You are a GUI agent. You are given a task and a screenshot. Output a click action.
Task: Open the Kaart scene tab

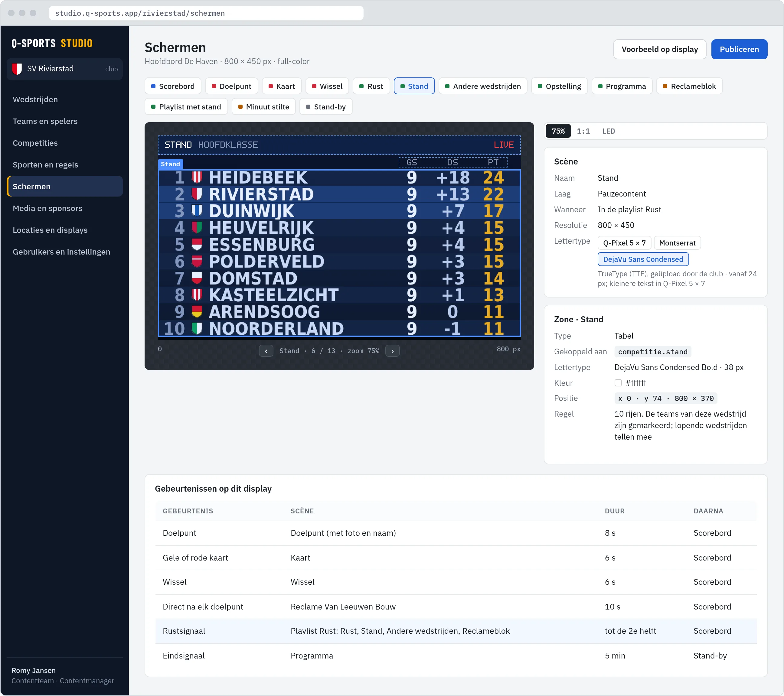(282, 86)
